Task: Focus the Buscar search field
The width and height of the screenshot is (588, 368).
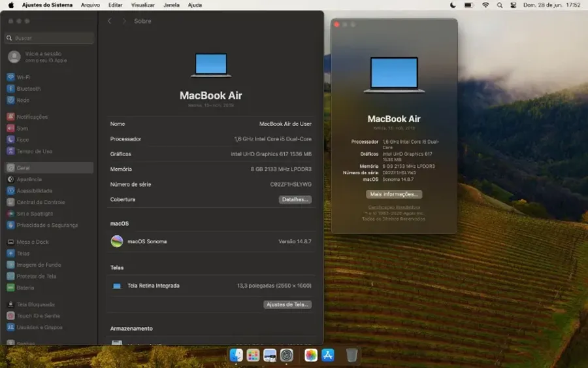Action: point(49,38)
